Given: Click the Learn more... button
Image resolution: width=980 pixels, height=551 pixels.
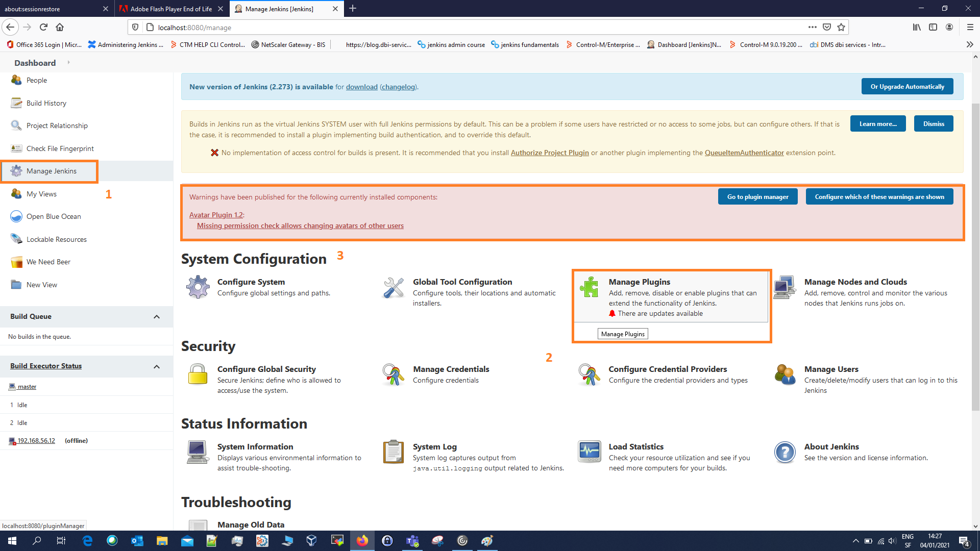Looking at the screenshot, I should [x=878, y=124].
